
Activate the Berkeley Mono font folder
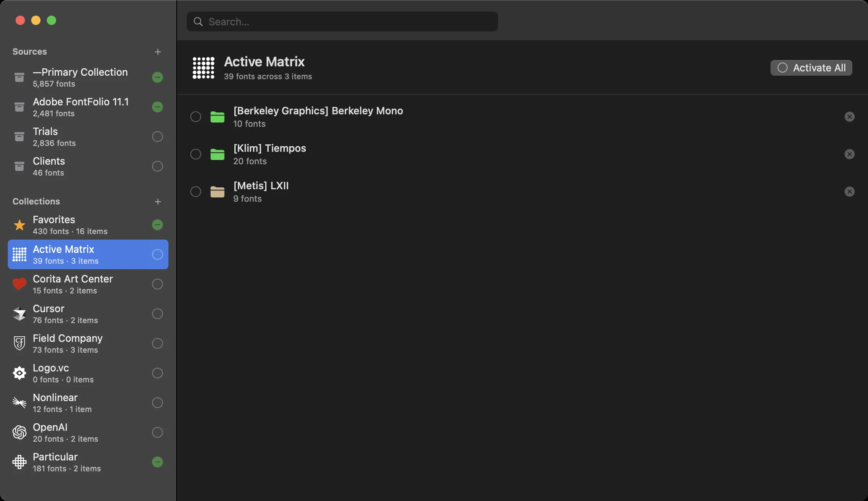[196, 117]
